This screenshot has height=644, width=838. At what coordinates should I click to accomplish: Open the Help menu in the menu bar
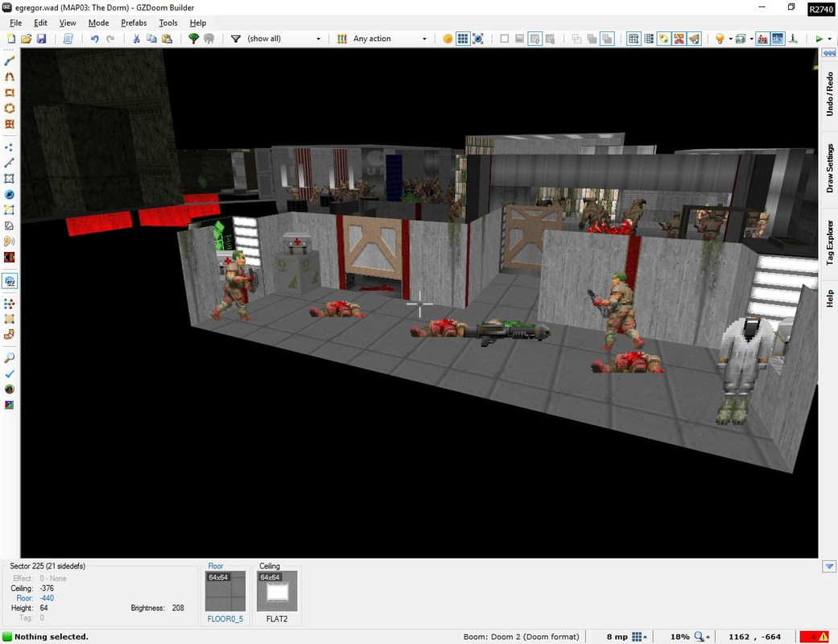[198, 23]
